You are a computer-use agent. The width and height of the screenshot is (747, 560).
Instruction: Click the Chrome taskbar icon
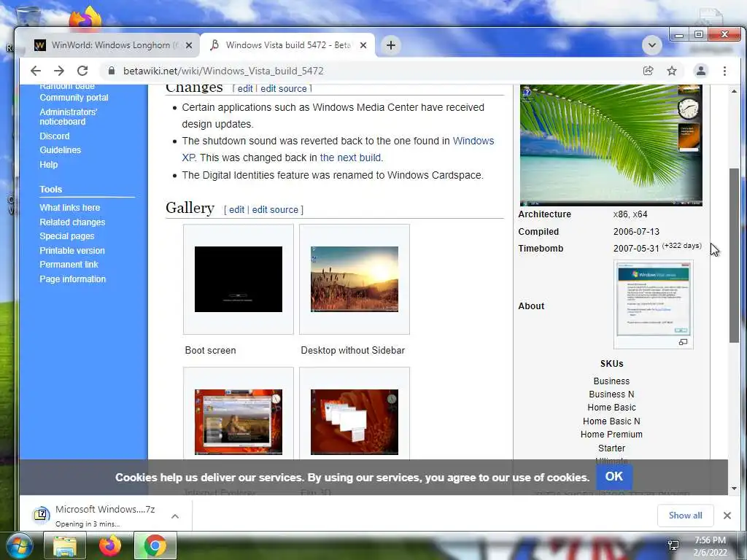[x=155, y=545]
